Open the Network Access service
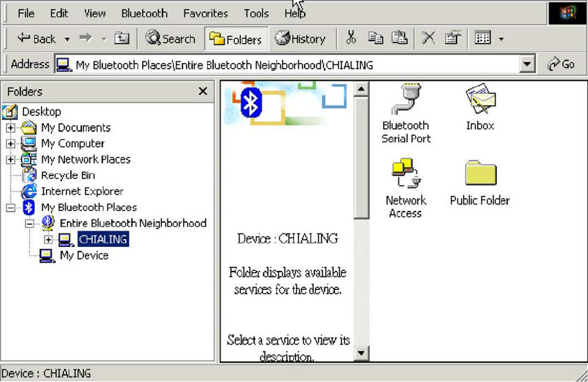 tap(406, 188)
